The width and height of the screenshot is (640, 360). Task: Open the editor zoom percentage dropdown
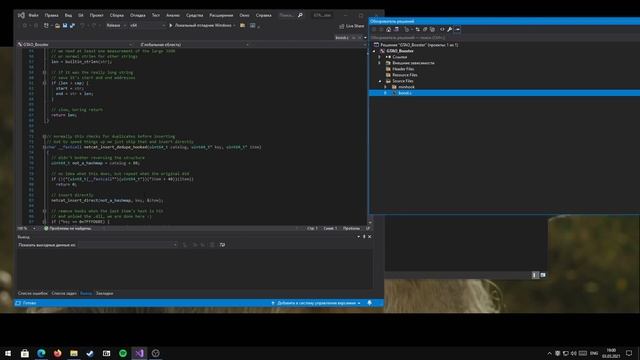(x=27, y=229)
